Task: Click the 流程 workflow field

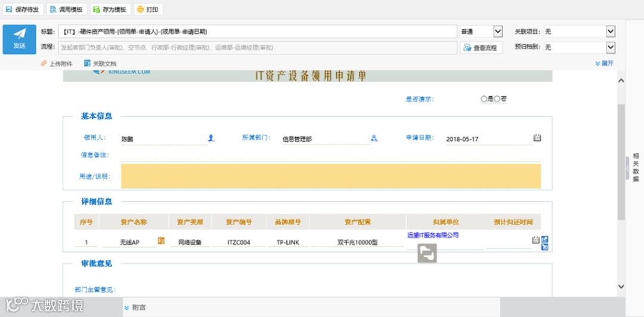Action: click(258, 48)
